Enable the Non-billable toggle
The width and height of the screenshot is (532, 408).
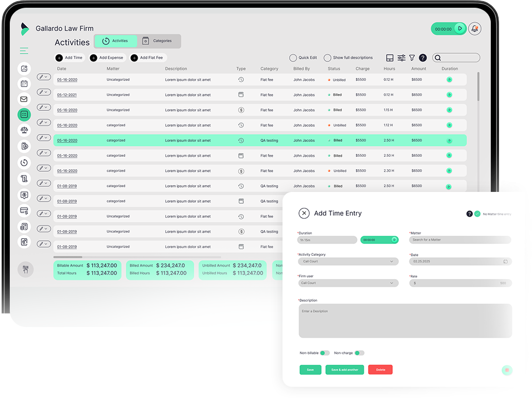click(325, 352)
